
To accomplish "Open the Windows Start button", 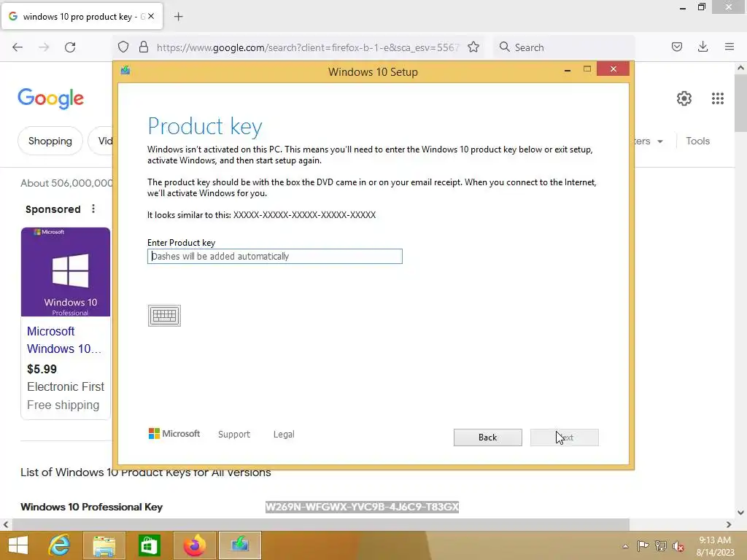I will (x=18, y=545).
